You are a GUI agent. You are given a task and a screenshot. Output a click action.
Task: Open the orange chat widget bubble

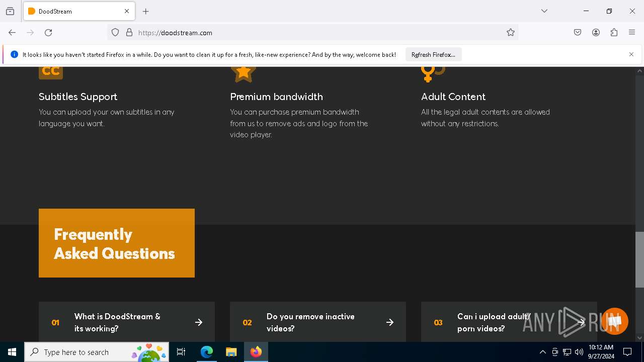[615, 321]
